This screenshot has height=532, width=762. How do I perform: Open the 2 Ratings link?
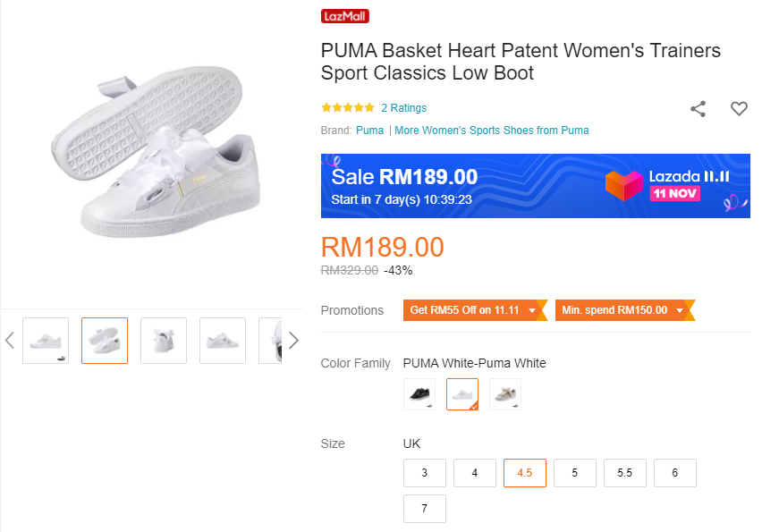[403, 108]
